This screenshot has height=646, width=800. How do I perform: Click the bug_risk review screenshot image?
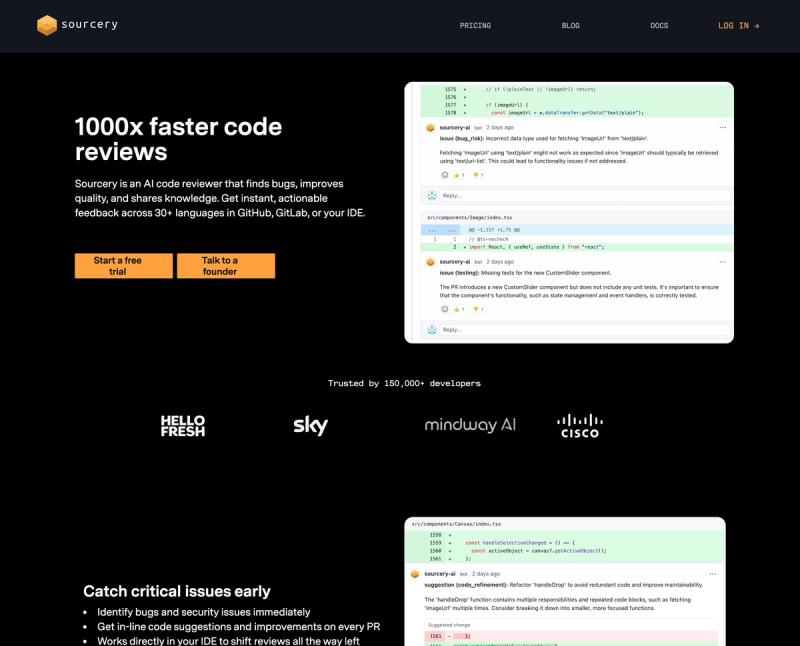click(x=569, y=212)
